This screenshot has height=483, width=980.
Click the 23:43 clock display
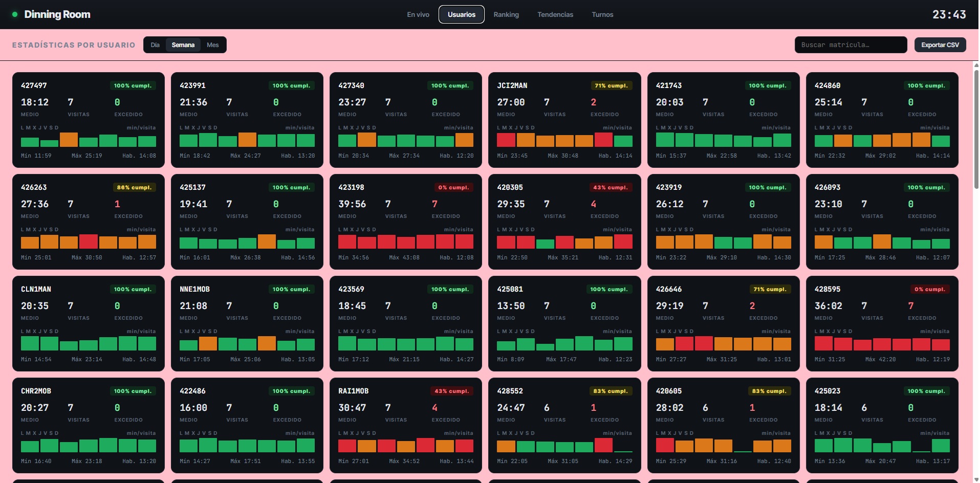[949, 14]
